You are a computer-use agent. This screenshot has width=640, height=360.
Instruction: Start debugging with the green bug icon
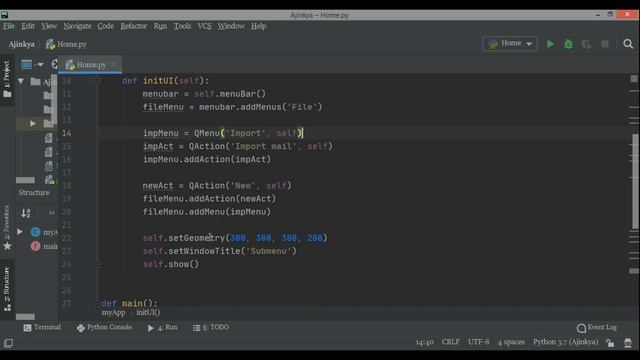pyautogui.click(x=568, y=44)
